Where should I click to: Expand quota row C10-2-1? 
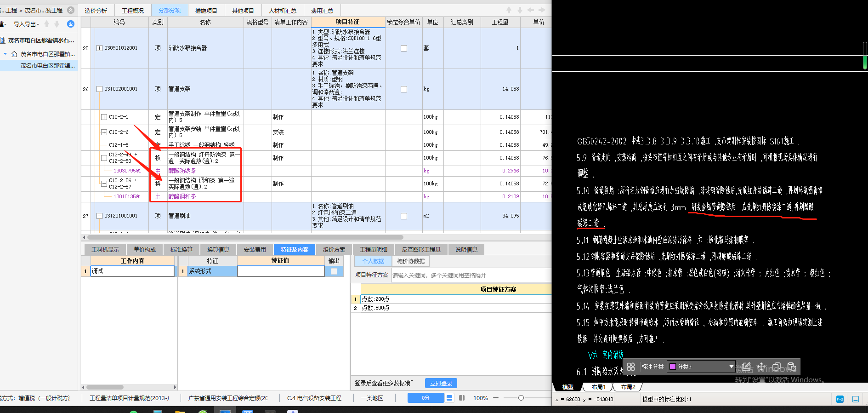pyautogui.click(x=104, y=117)
